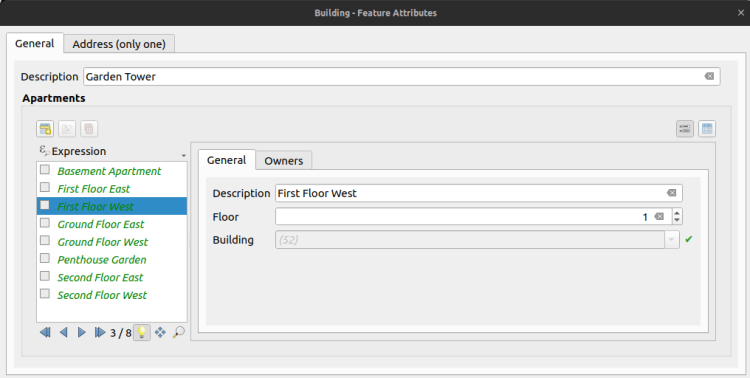Select Second Floor East in the list
This screenshot has height=378, width=750.
pyautogui.click(x=112, y=277)
